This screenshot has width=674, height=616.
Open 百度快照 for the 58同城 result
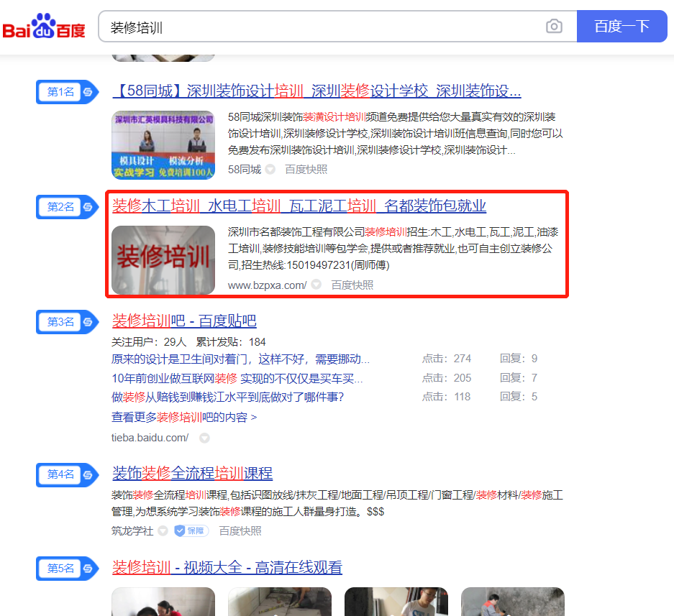click(x=306, y=170)
